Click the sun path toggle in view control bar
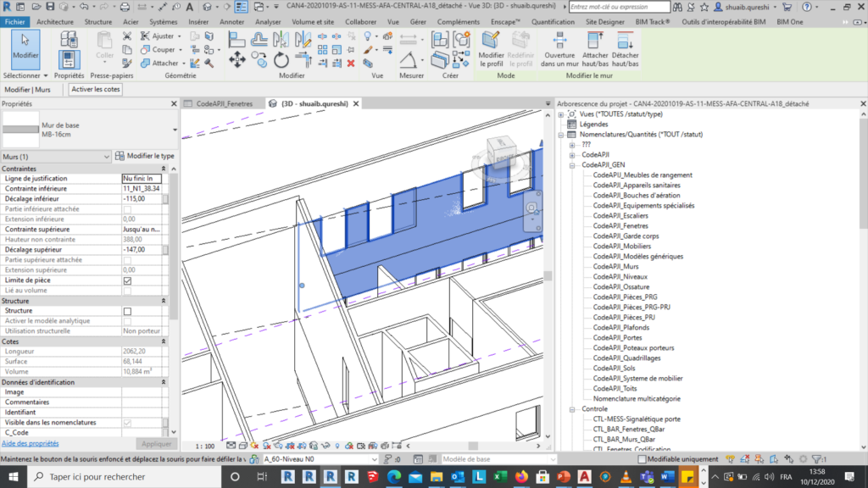 tap(256, 443)
